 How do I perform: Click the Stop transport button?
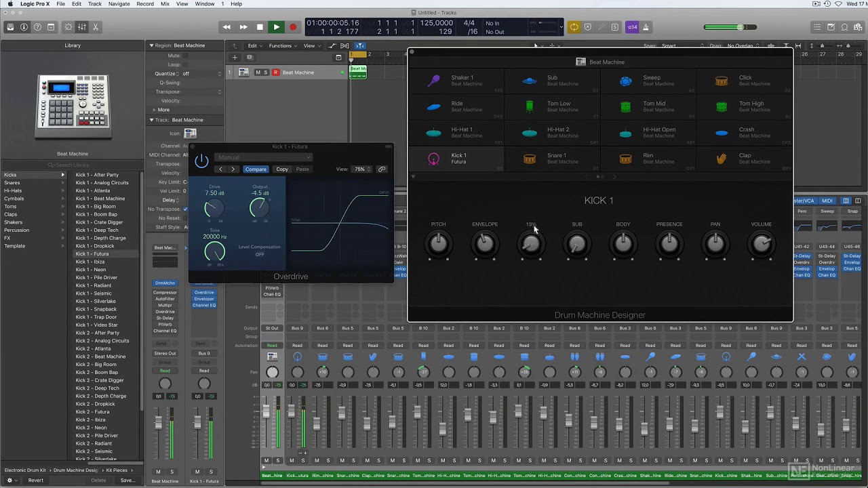[260, 27]
